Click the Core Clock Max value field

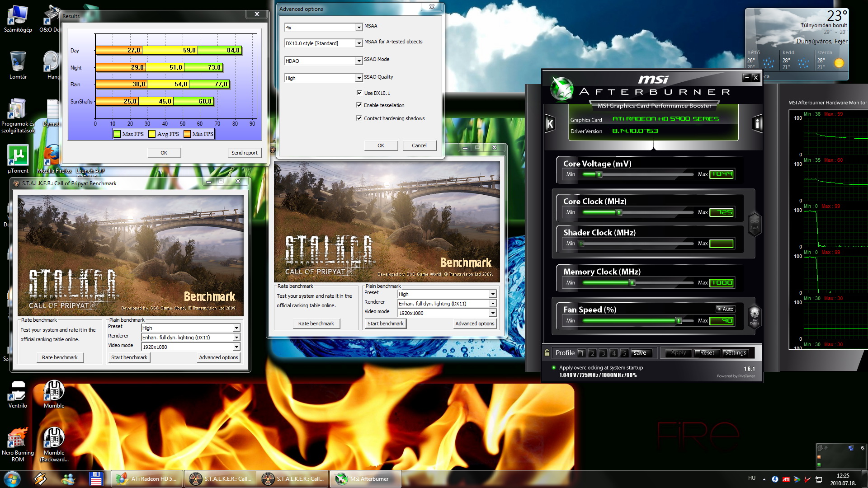pyautogui.click(x=722, y=212)
